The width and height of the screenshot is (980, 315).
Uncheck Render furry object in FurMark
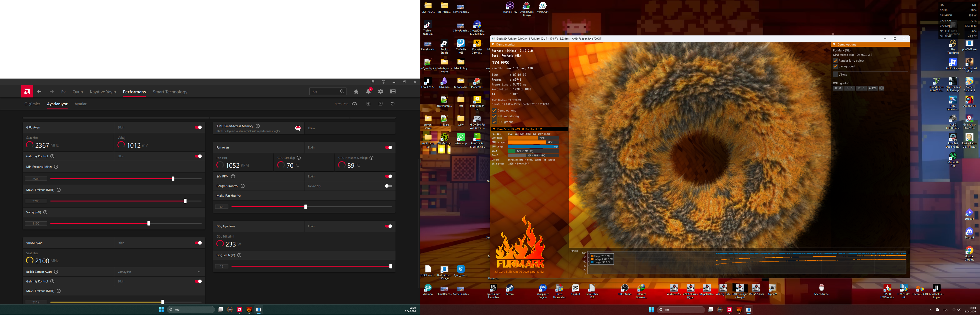point(836,60)
